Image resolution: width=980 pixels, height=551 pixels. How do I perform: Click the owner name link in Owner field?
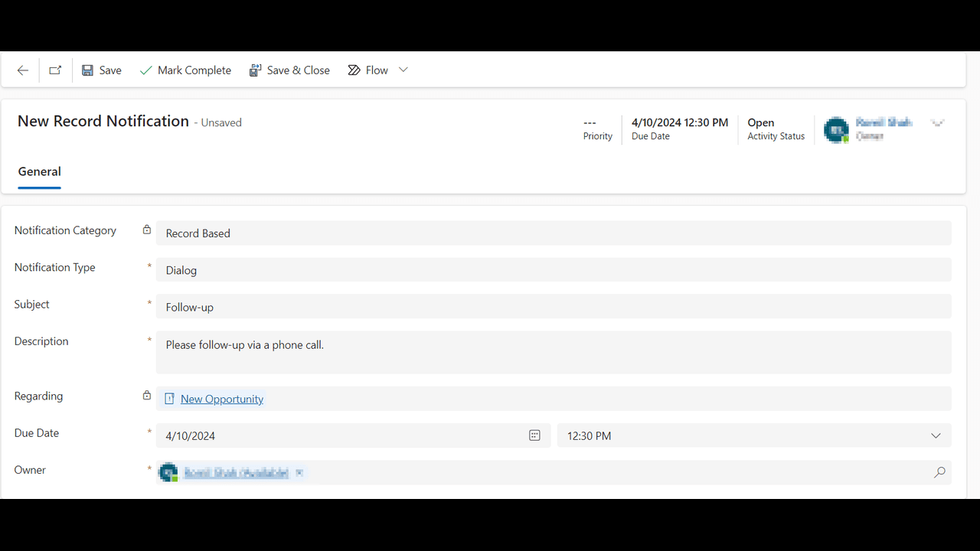coord(236,473)
